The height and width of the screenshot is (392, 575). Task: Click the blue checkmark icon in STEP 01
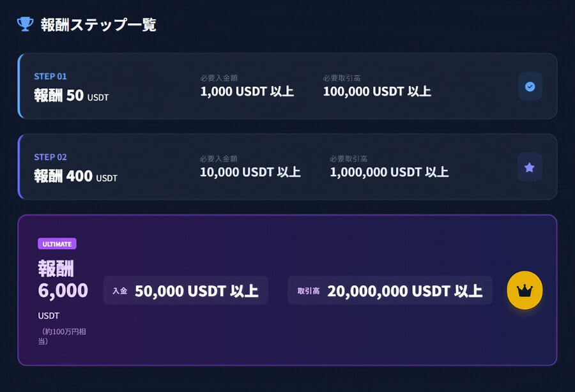tap(530, 87)
